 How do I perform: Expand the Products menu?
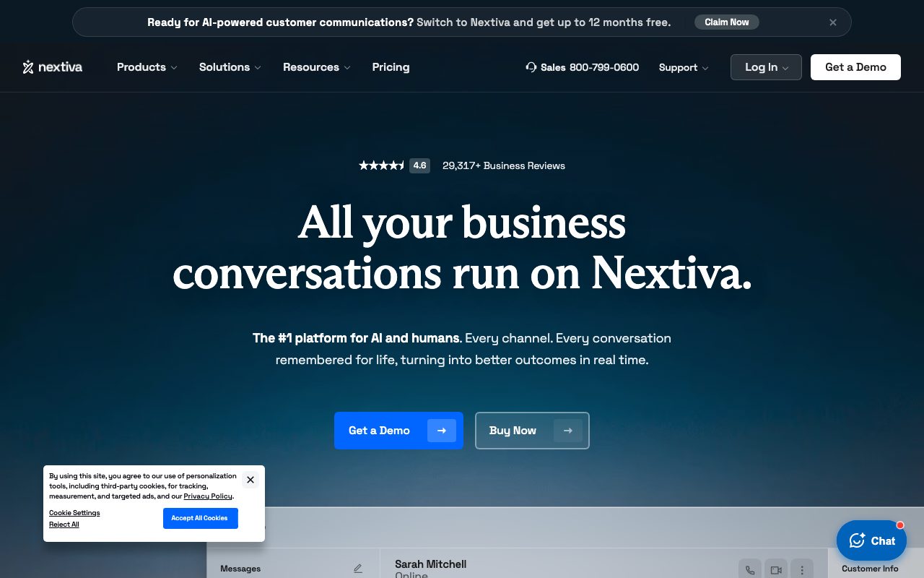click(147, 67)
